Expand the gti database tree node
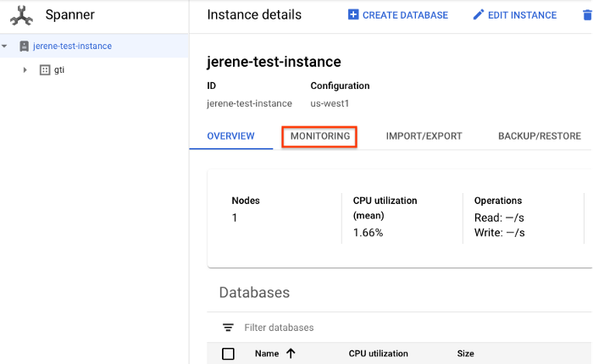This screenshot has width=593, height=364. click(x=25, y=70)
